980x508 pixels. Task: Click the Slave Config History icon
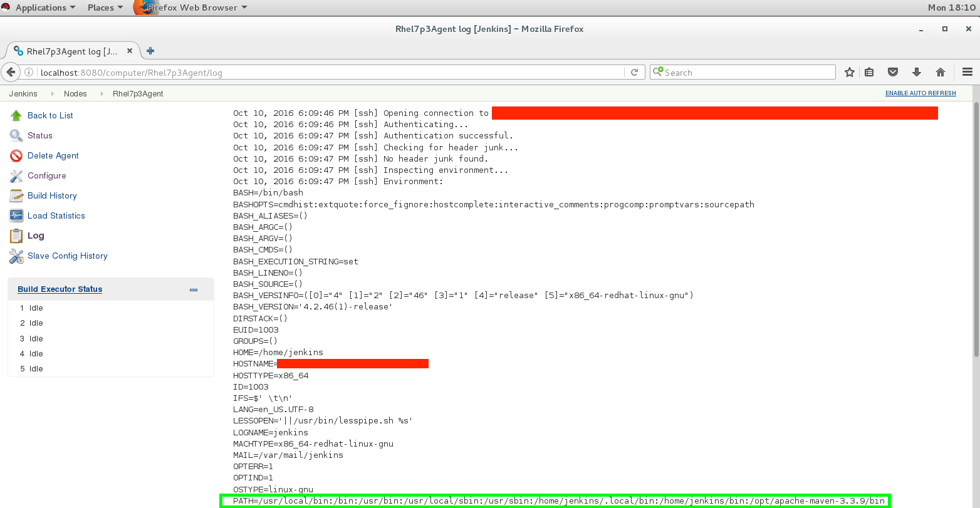[x=16, y=256]
